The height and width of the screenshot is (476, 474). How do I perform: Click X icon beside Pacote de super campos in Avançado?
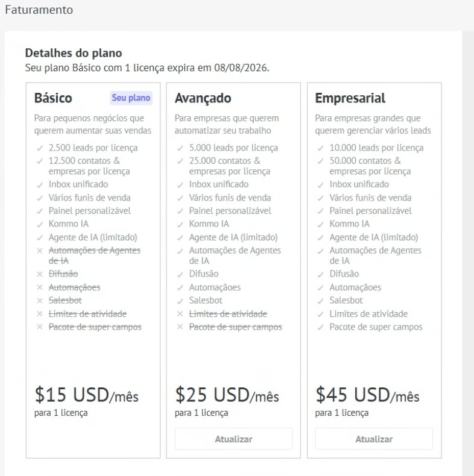click(180, 327)
